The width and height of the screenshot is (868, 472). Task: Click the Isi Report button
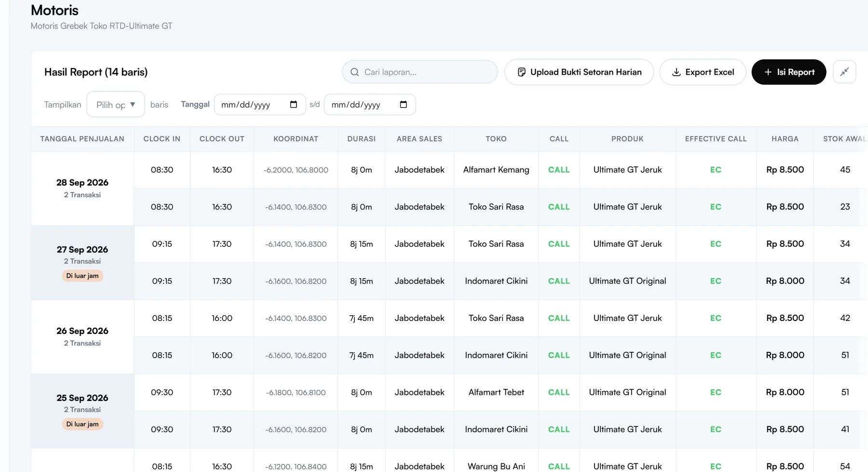pyautogui.click(x=789, y=72)
